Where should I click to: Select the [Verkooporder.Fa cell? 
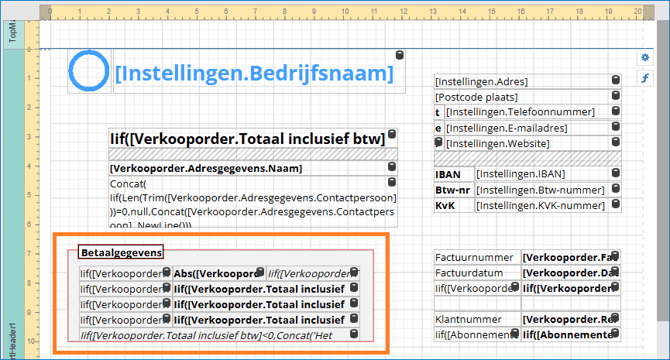(x=571, y=258)
